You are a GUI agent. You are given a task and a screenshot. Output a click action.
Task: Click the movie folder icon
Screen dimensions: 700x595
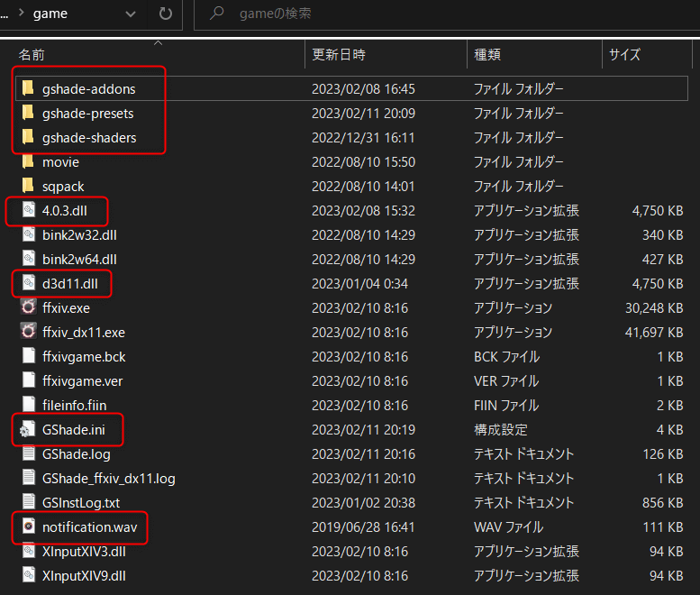pyautogui.click(x=28, y=161)
